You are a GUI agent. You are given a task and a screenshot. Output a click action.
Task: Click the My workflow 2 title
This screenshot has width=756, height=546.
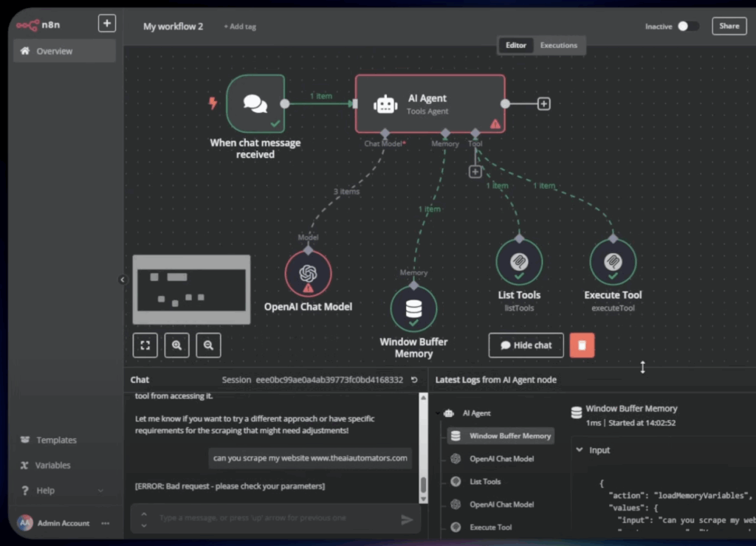173,27
